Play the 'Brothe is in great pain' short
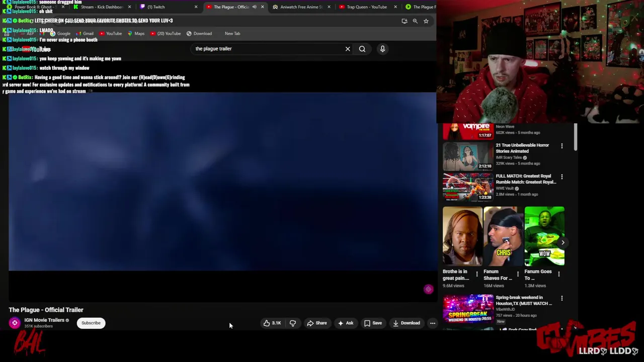 (462, 236)
